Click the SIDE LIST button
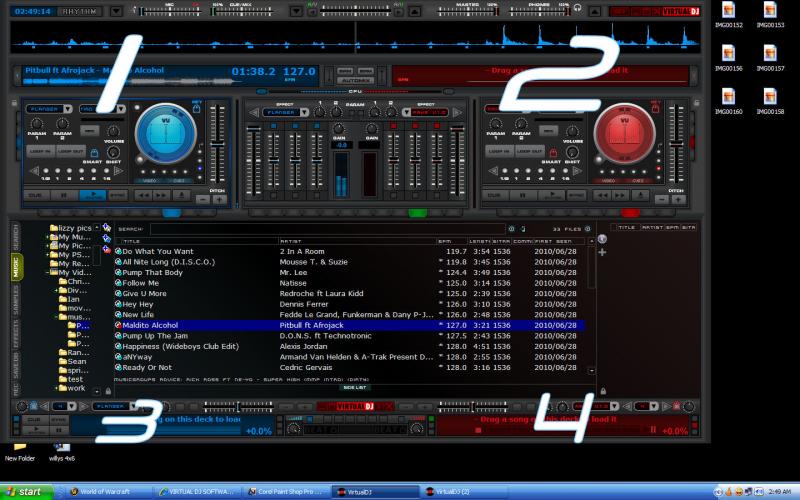Image resolution: width=800 pixels, height=500 pixels. click(355, 388)
